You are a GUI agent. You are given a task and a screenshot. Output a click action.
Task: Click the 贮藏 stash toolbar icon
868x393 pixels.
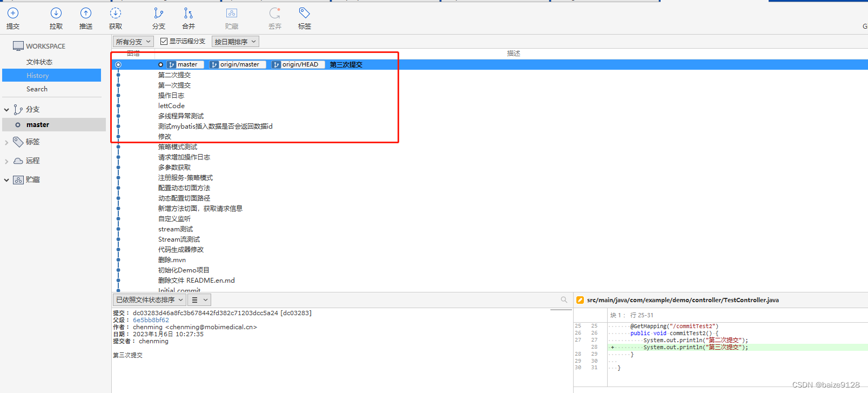pos(232,13)
